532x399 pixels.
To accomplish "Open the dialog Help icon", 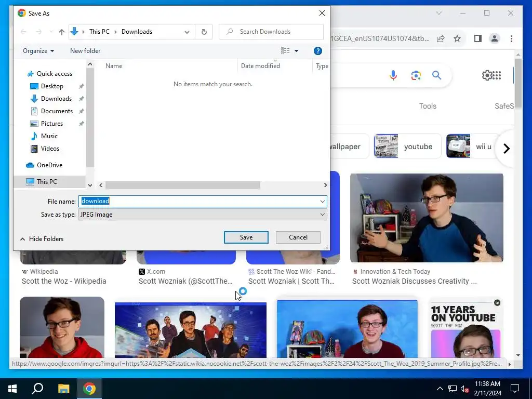I will [x=317, y=51].
